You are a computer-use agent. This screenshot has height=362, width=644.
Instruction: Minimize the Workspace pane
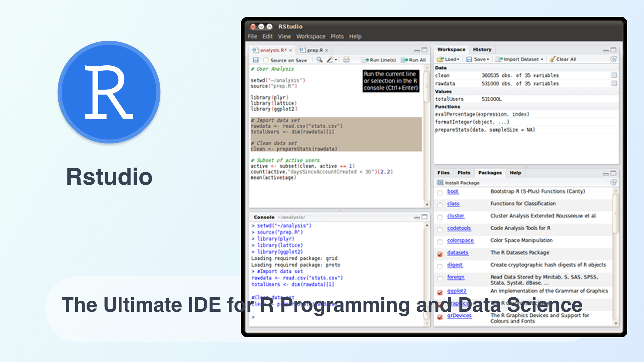pos(606,50)
